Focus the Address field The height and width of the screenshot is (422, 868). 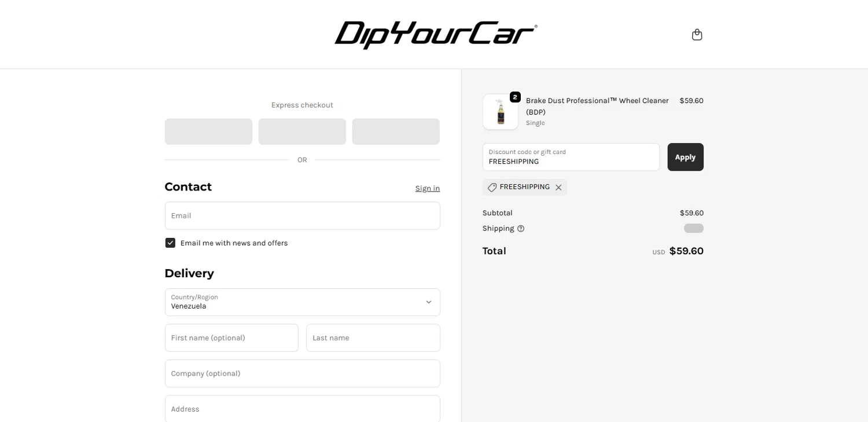302,409
